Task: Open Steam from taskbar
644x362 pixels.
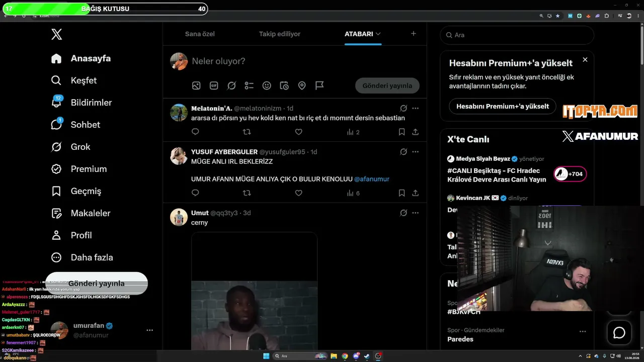Action: click(367, 356)
